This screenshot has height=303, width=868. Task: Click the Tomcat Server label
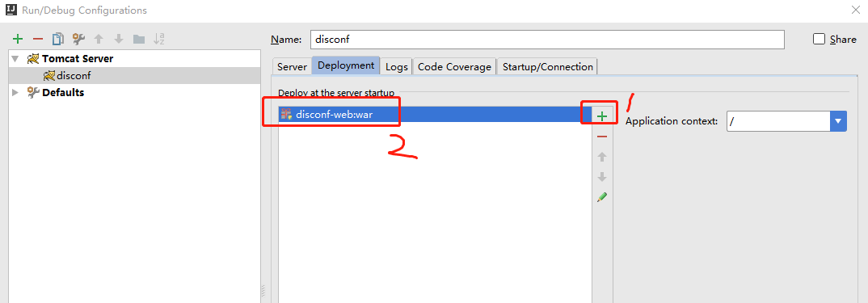click(x=78, y=59)
